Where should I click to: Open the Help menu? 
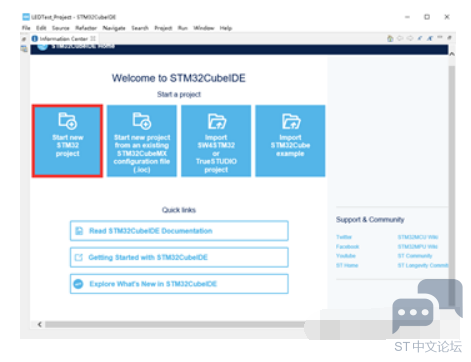(x=226, y=28)
